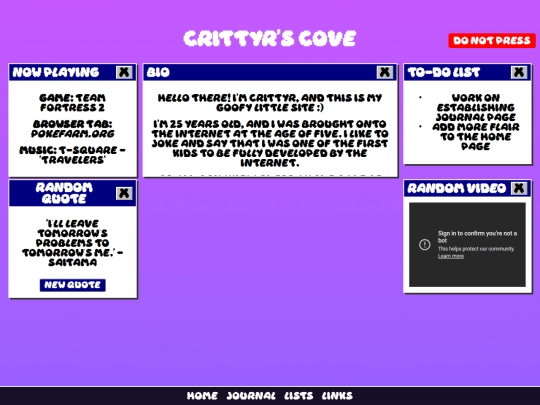Close the Now Playing window

click(124, 72)
